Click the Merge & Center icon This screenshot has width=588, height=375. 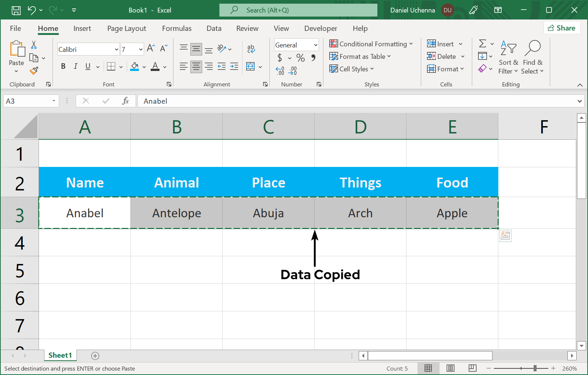pos(251,67)
